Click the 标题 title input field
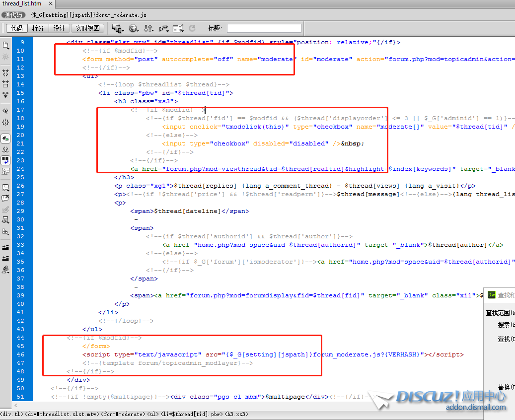 coord(264,28)
